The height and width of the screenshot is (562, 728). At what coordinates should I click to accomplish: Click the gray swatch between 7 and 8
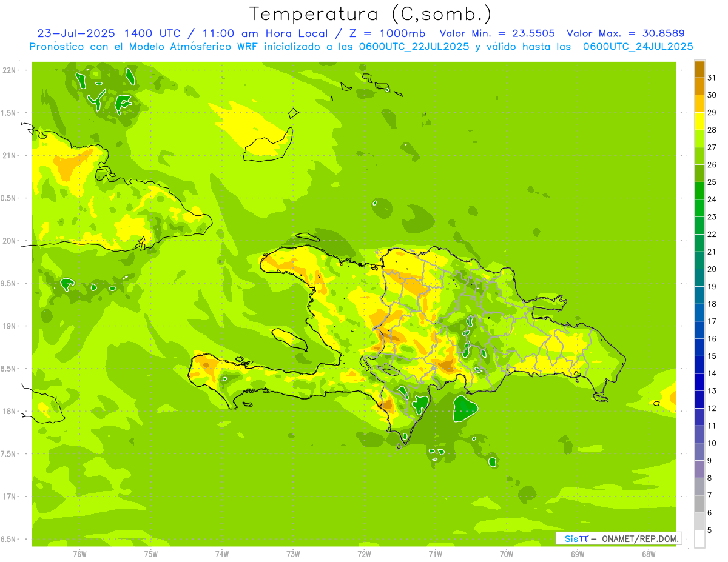(x=699, y=486)
